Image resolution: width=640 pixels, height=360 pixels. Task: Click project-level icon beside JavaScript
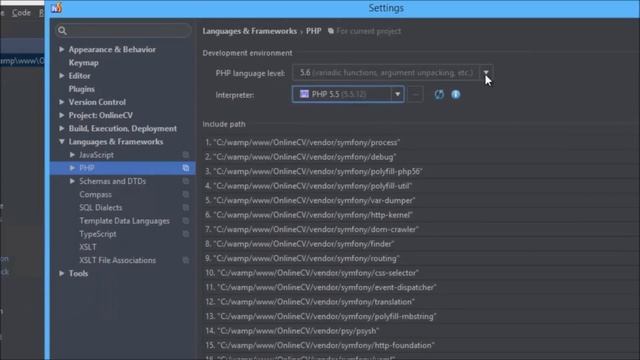pyautogui.click(x=186, y=155)
